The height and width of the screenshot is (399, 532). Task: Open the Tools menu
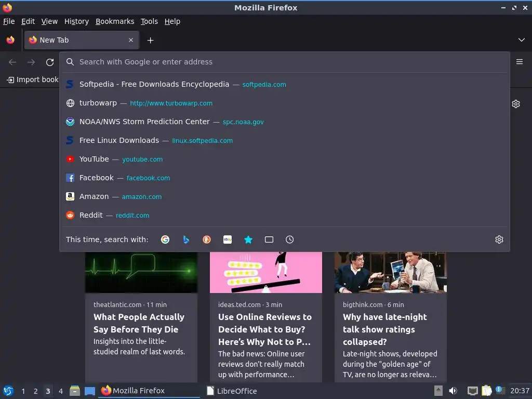[149, 21]
